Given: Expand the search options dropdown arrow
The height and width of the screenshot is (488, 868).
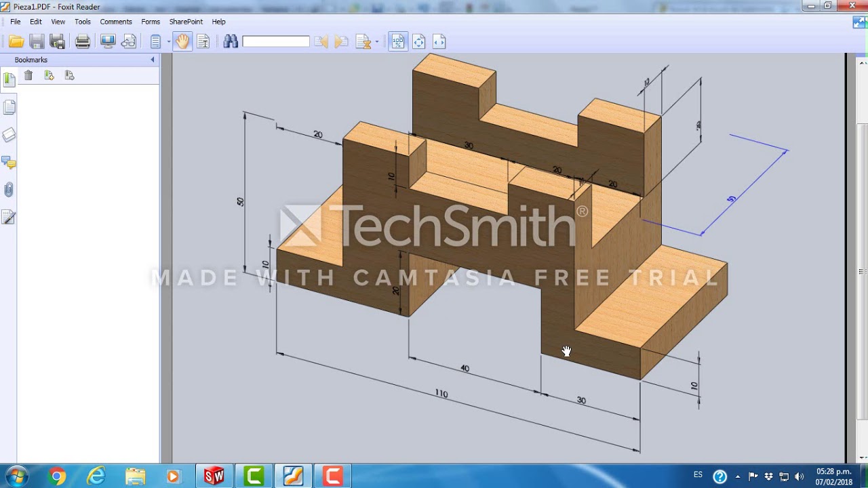Looking at the screenshot, I should (376, 42).
